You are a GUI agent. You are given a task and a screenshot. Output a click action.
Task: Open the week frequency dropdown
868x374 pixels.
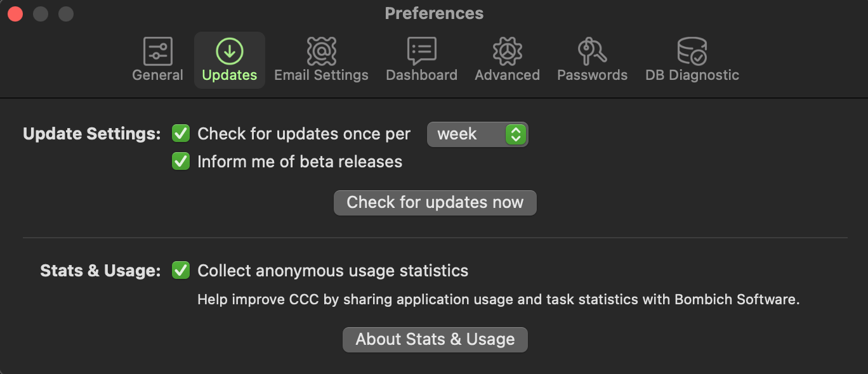pyautogui.click(x=477, y=134)
